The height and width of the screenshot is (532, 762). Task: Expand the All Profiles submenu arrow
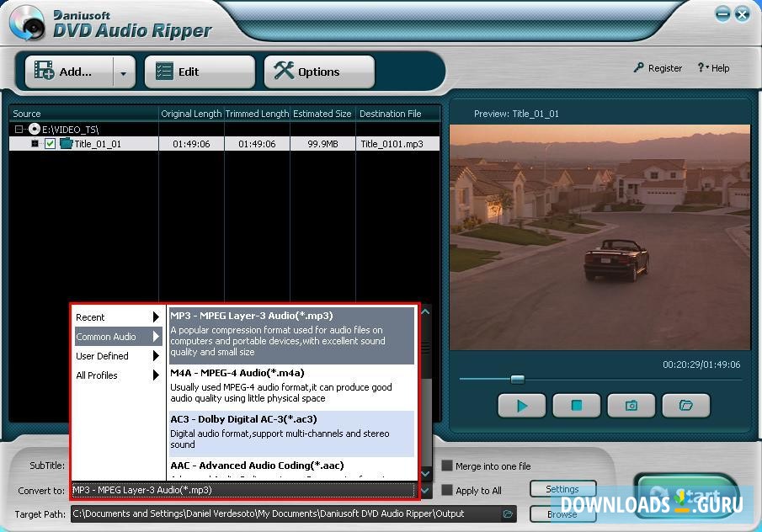point(156,375)
